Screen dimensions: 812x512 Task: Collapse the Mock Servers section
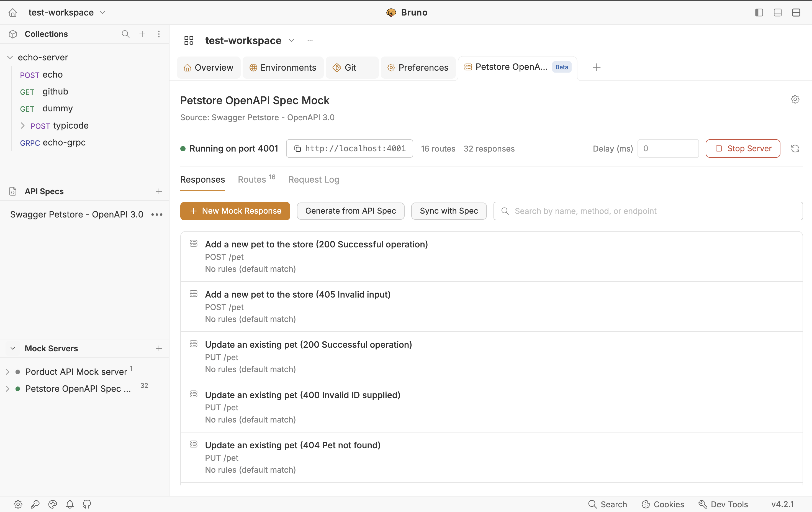tap(13, 349)
